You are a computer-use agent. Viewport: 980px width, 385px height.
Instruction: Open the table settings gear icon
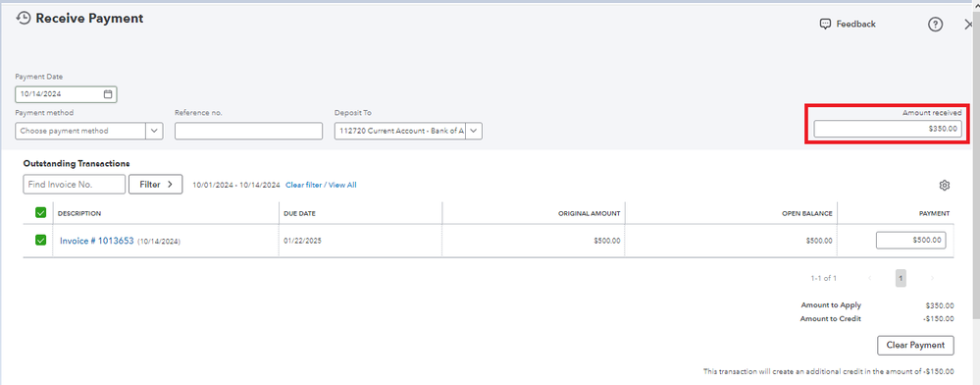pos(944,186)
